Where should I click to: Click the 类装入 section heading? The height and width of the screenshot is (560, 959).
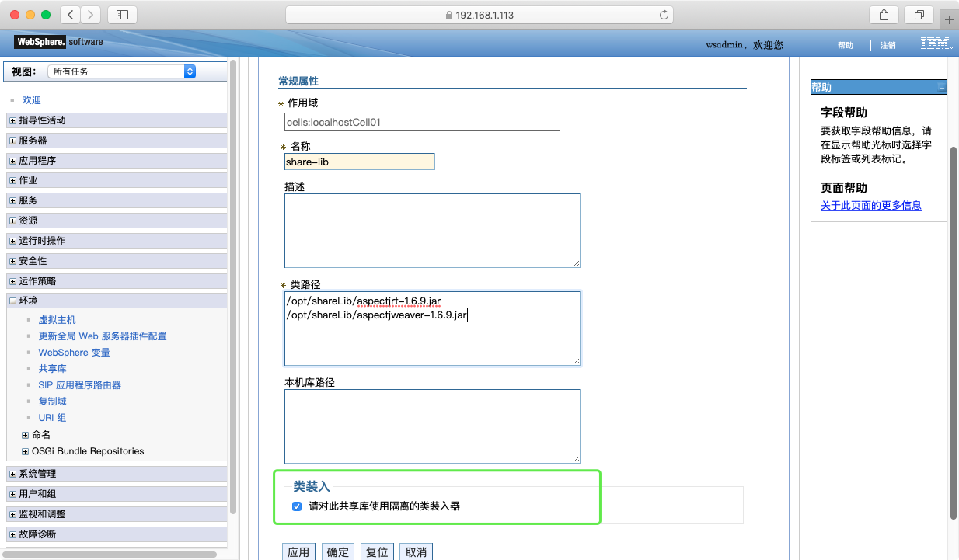click(x=312, y=486)
